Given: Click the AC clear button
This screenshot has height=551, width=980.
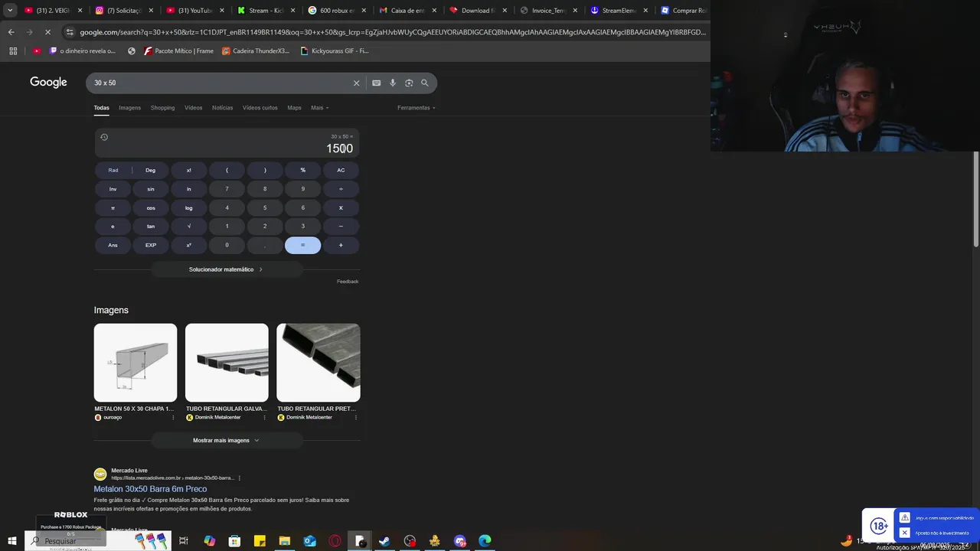Looking at the screenshot, I should tap(341, 170).
